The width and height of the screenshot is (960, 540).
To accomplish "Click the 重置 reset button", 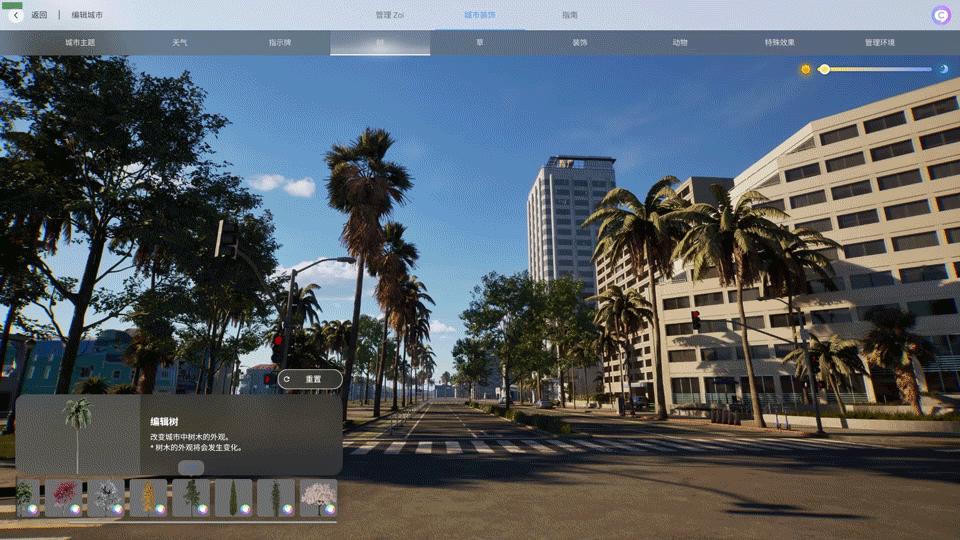I will click(x=310, y=379).
